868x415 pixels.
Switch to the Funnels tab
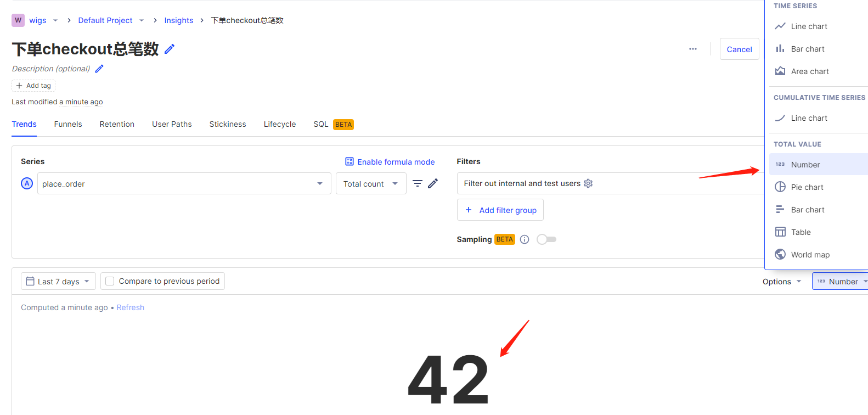click(x=68, y=124)
